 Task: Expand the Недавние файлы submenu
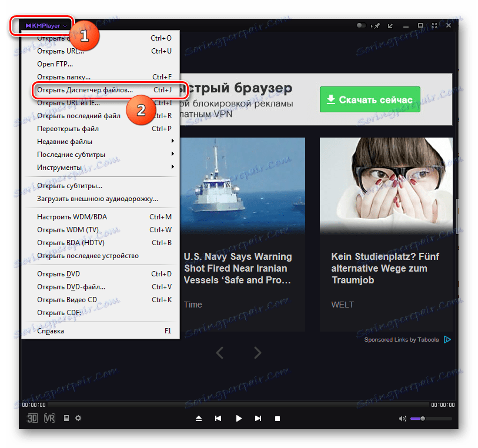(101, 142)
